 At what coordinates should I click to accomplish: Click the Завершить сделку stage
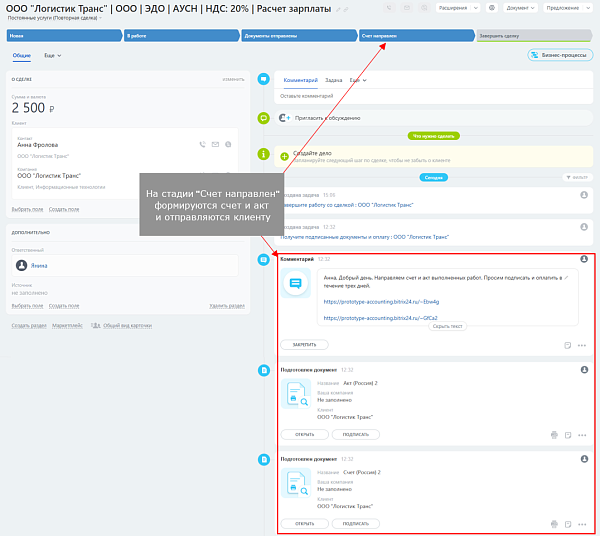534,36
